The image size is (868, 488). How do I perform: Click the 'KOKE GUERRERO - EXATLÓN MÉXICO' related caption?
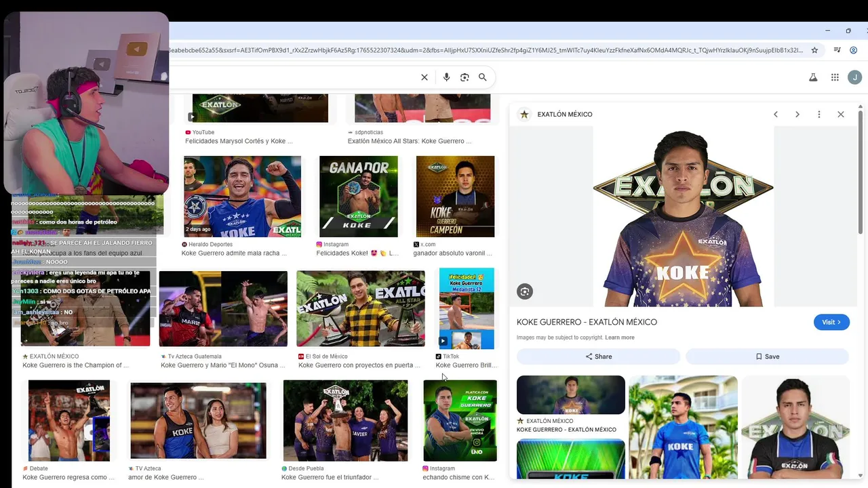click(566, 430)
